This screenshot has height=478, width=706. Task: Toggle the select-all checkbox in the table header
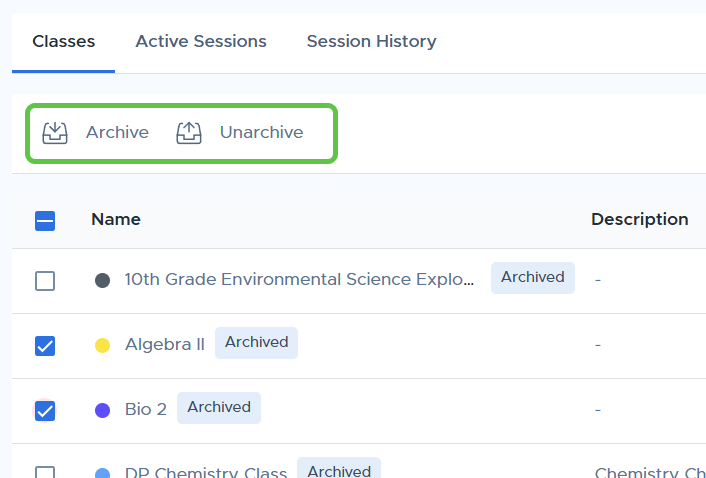point(45,221)
